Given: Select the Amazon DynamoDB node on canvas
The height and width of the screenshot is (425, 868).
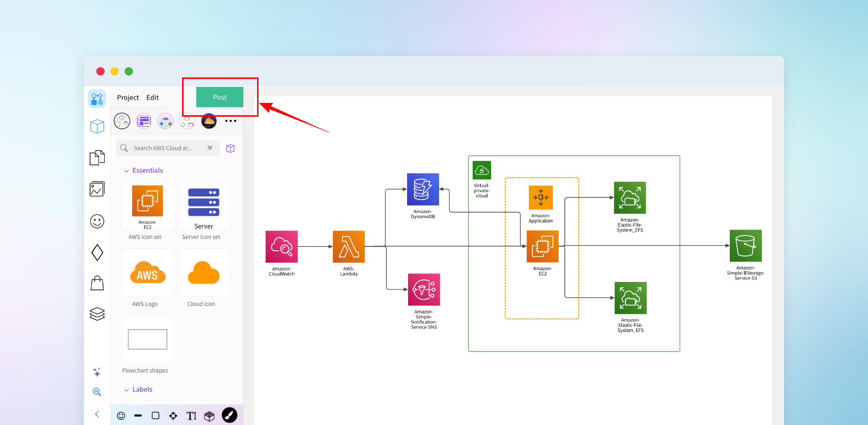Looking at the screenshot, I should pyautogui.click(x=423, y=189).
